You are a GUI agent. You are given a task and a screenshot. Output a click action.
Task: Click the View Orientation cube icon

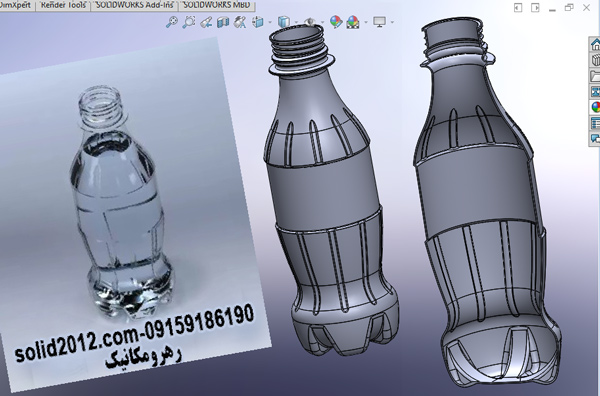click(258, 22)
